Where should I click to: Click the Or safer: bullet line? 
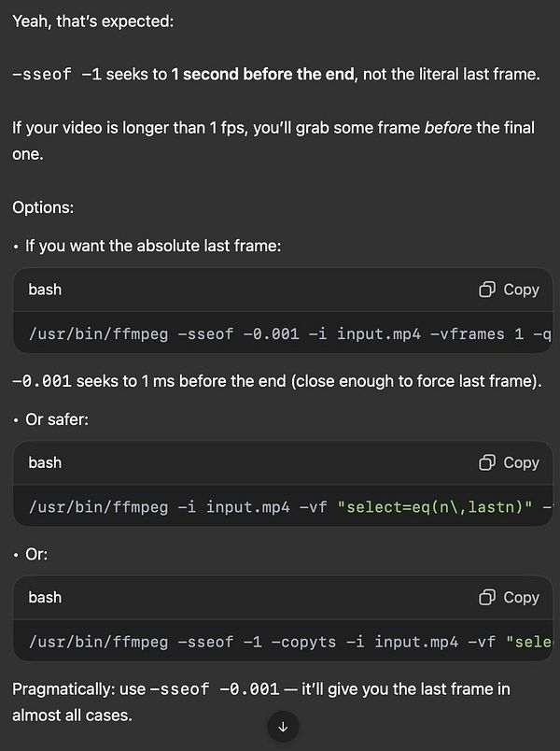[x=56, y=419]
